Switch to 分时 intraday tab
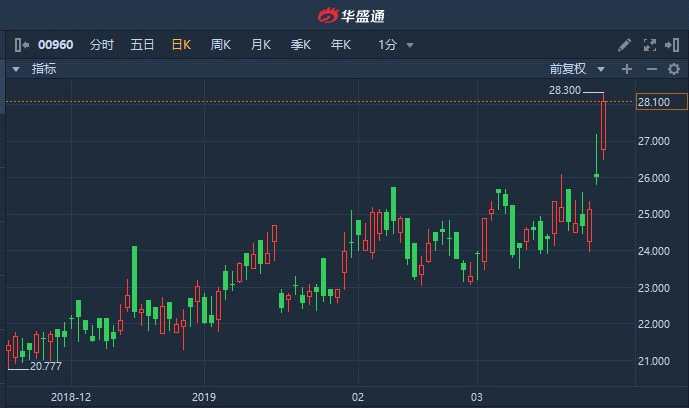This screenshot has width=689, height=408. (x=101, y=45)
